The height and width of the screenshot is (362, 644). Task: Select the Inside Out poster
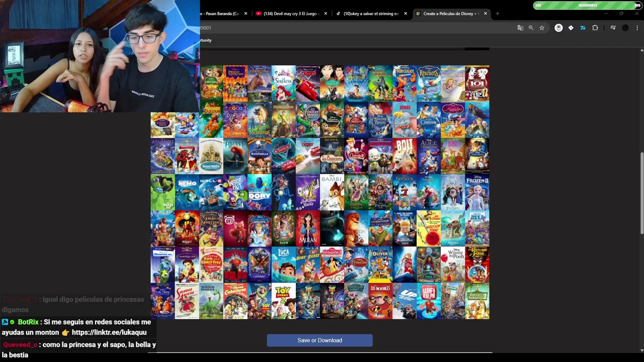(235, 192)
